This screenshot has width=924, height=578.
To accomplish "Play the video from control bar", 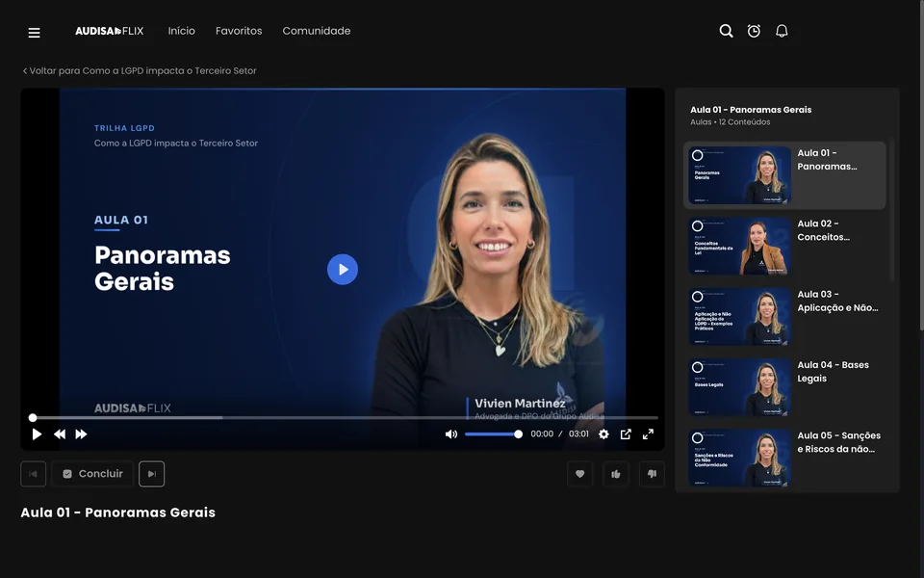I will (x=37, y=434).
